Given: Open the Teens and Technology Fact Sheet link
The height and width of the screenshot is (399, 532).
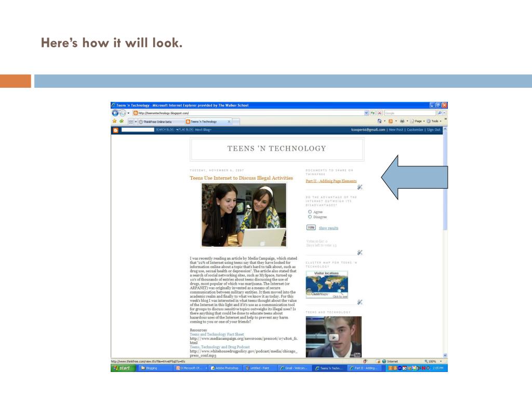Looking at the screenshot, I should [217, 335].
